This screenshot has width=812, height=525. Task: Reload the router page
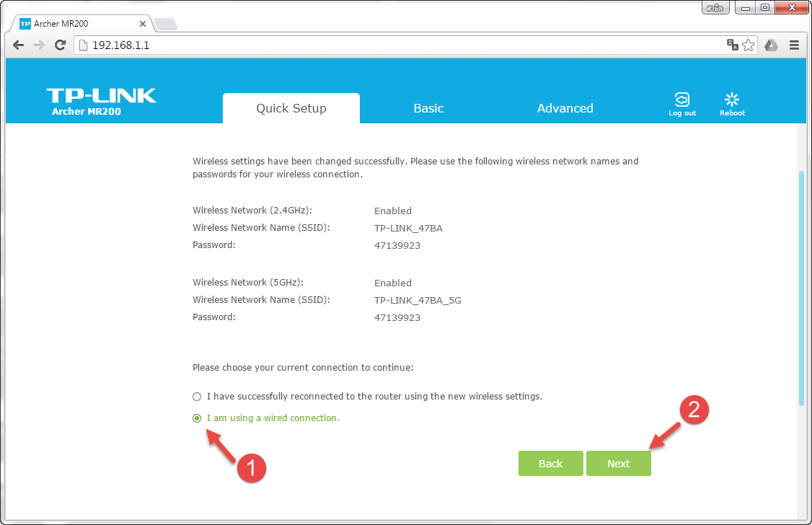click(60, 45)
